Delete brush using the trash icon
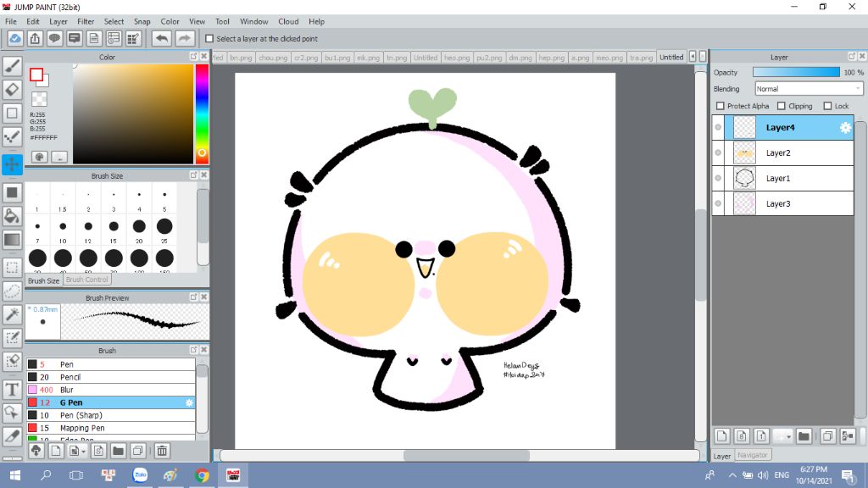The width and height of the screenshot is (868, 488). tap(162, 451)
